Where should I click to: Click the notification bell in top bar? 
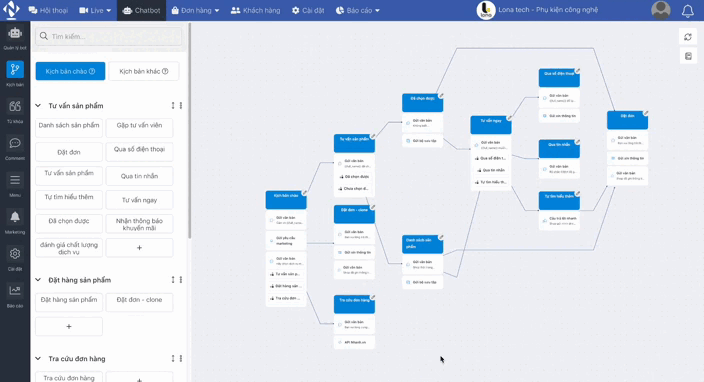pyautogui.click(x=687, y=11)
